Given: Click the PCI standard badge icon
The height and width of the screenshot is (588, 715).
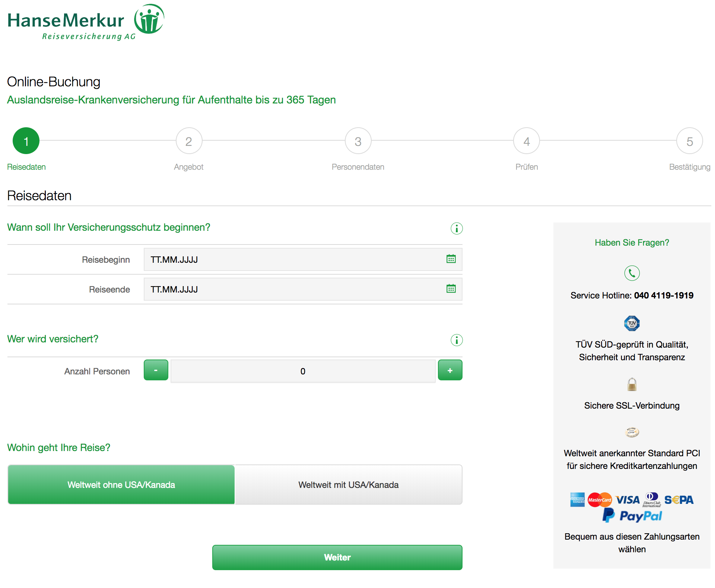Looking at the screenshot, I should (x=632, y=432).
